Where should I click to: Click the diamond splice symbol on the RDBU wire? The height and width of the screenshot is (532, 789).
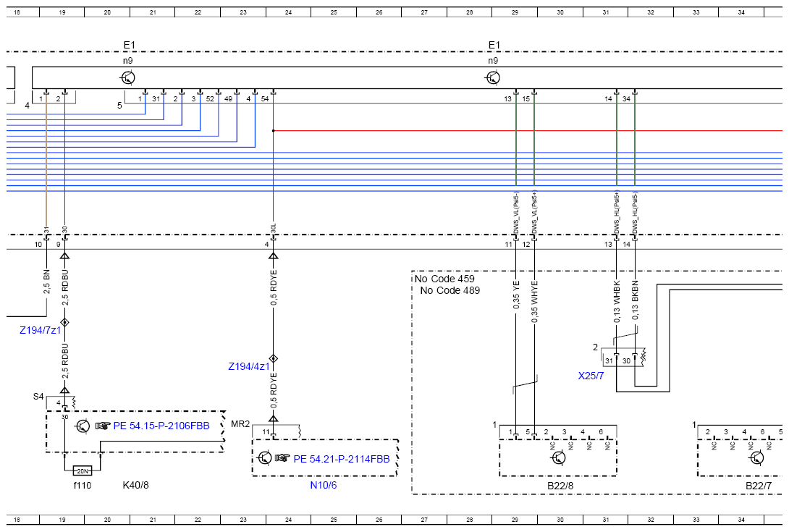[64, 323]
